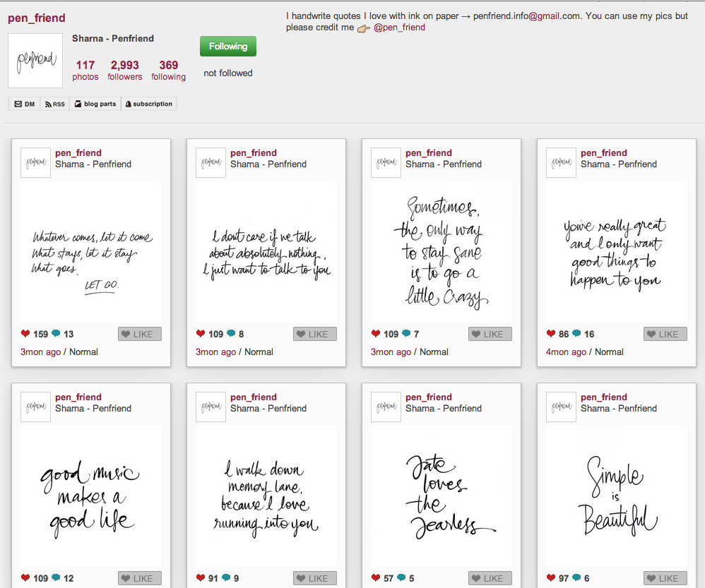Open the 'good music makes a good life' photo
This screenshot has height=588, width=705.
pos(91,497)
